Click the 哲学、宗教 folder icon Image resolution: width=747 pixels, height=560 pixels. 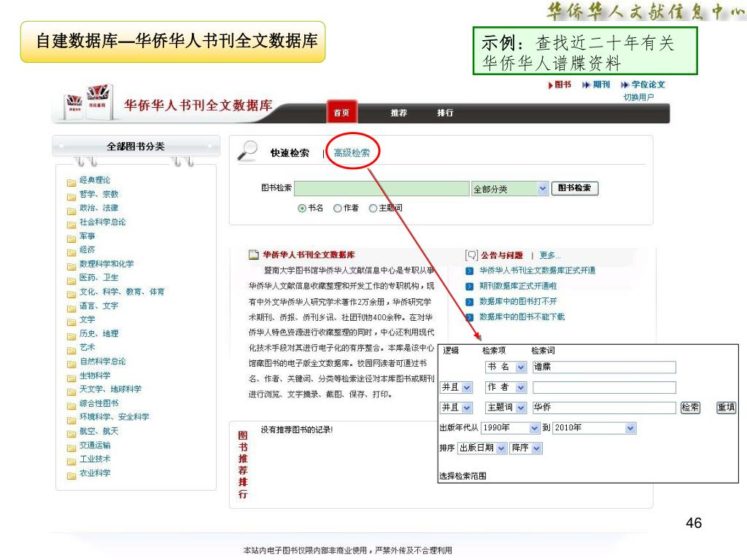[71, 196]
